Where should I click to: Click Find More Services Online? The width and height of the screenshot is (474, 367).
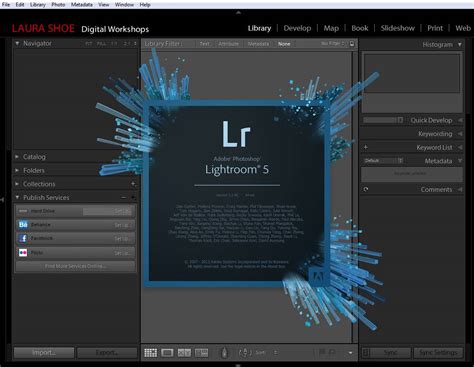click(x=75, y=266)
